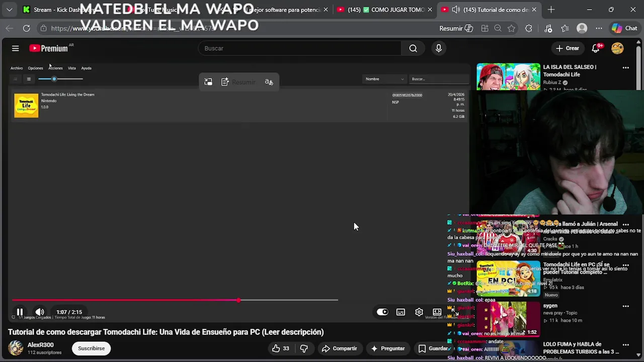Click the browser Resumir button
The width and height of the screenshot is (644, 362).
(456, 29)
